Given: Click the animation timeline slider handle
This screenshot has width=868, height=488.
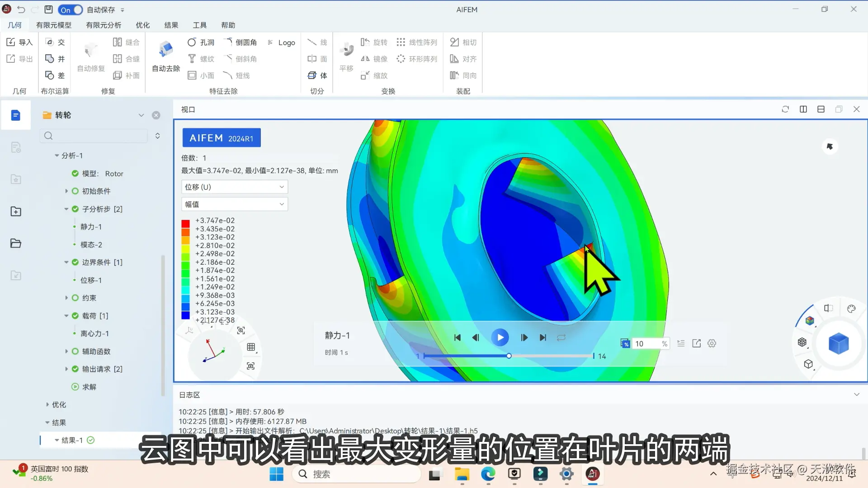Looking at the screenshot, I should click(x=509, y=356).
